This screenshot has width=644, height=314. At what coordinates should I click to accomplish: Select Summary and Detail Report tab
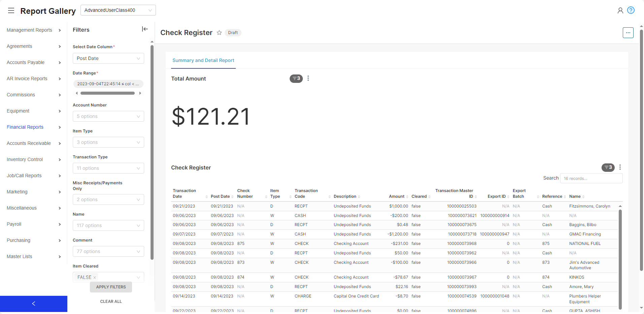(x=203, y=60)
